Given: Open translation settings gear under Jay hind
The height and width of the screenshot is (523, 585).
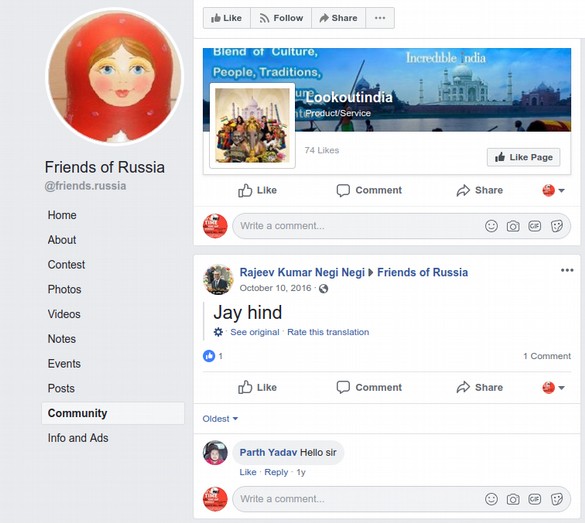Looking at the screenshot, I should 218,332.
